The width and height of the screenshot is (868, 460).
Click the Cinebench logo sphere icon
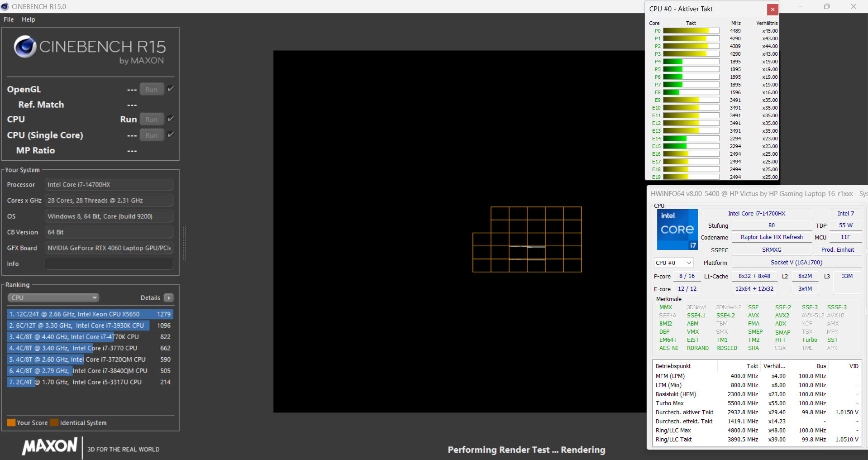25,47
